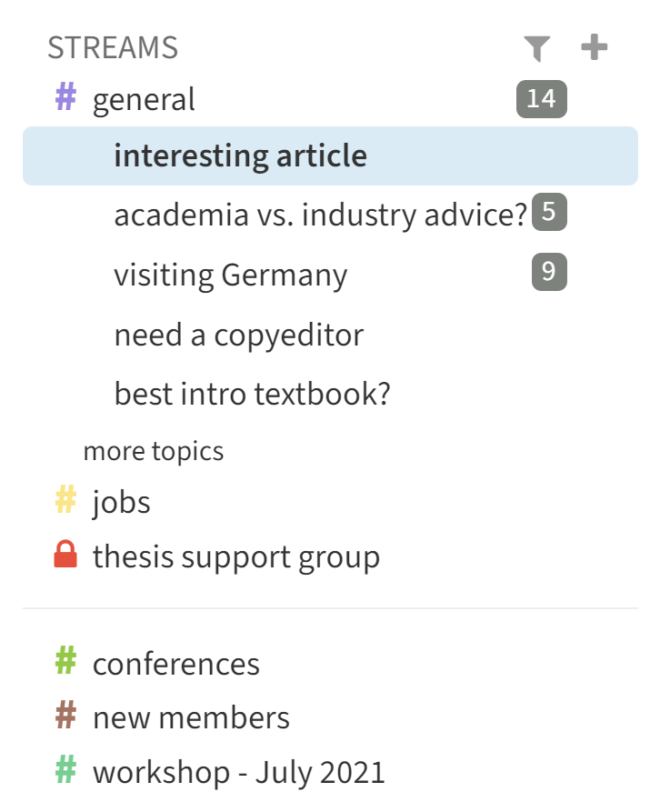Select the need a copyeditor topic
The image size is (660, 812).
tap(238, 335)
